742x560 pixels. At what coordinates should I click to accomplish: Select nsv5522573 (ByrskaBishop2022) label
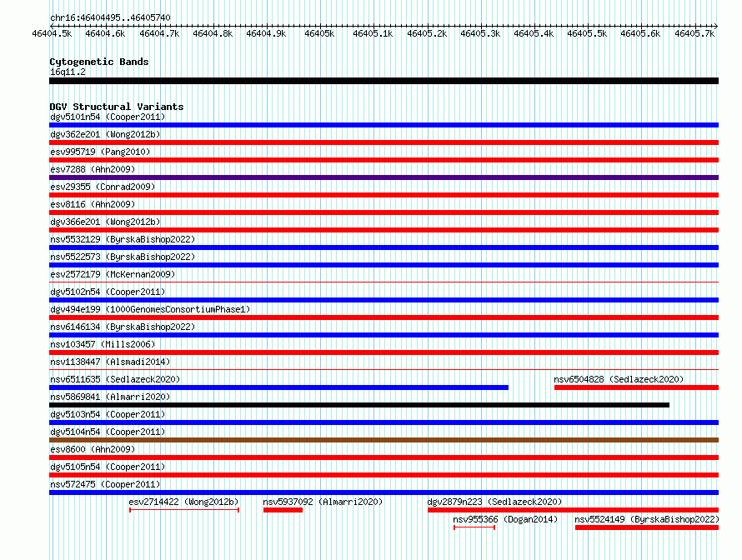point(123,257)
